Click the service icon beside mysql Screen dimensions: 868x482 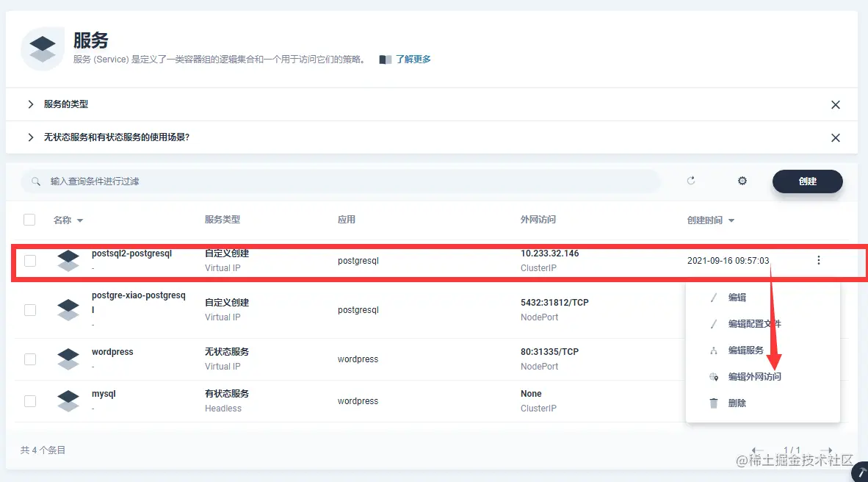click(x=68, y=400)
